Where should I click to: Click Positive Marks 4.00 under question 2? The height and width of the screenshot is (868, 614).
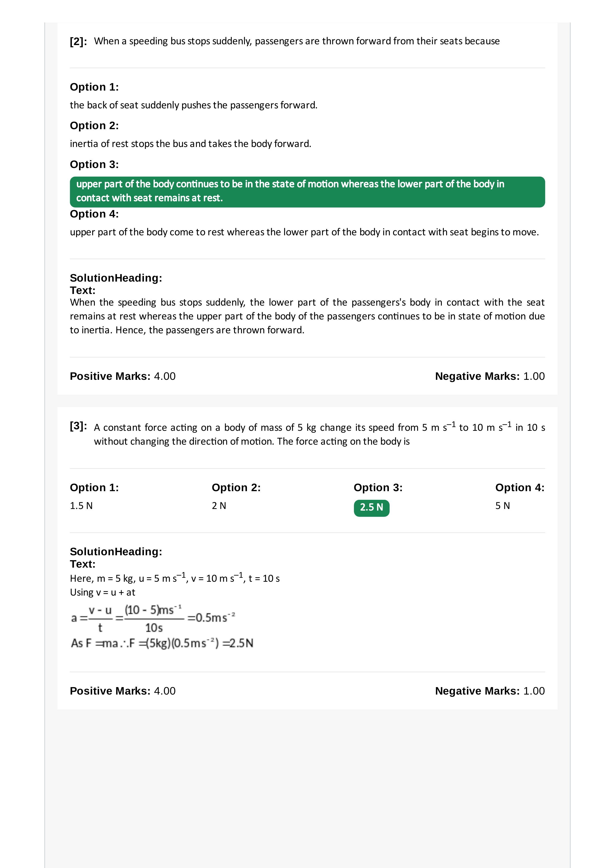click(123, 376)
